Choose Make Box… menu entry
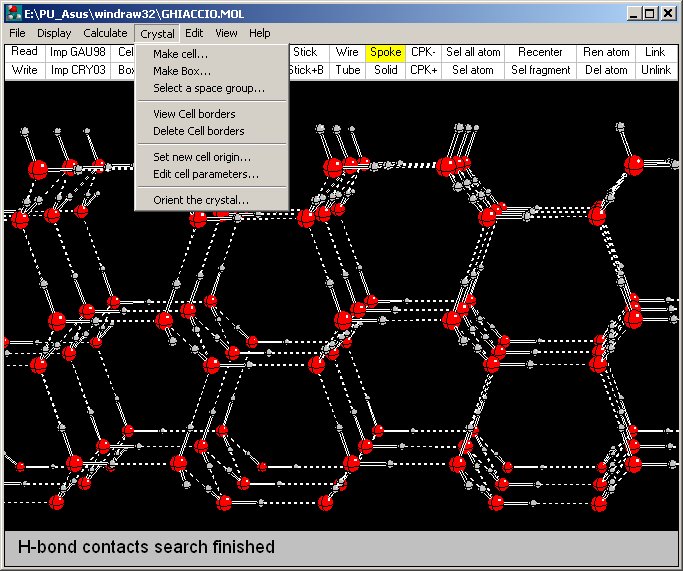 point(212,71)
